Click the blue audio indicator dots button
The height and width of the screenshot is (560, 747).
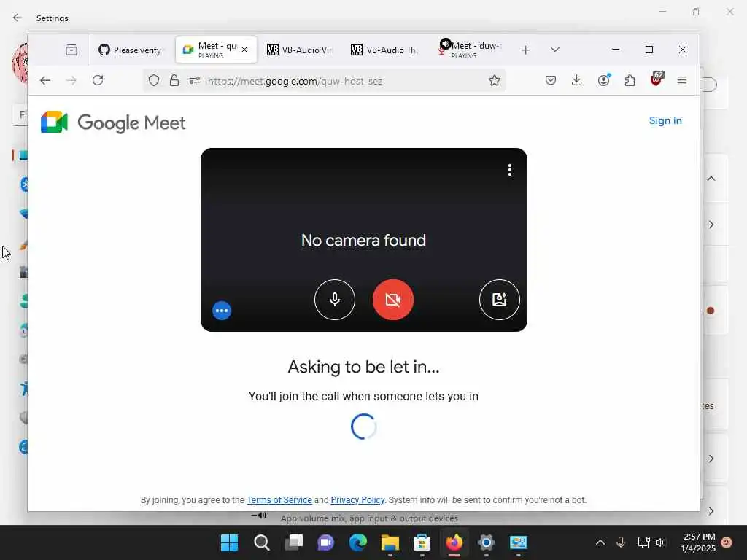(222, 311)
